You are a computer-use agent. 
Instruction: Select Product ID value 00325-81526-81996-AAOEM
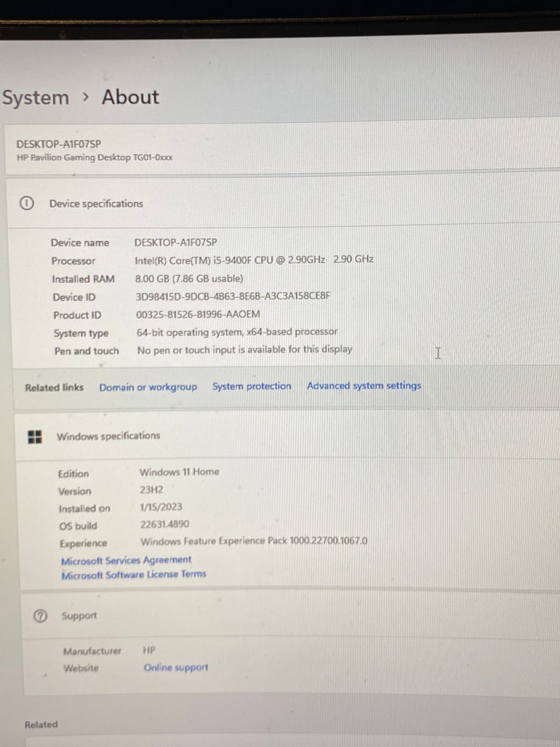coord(198,314)
